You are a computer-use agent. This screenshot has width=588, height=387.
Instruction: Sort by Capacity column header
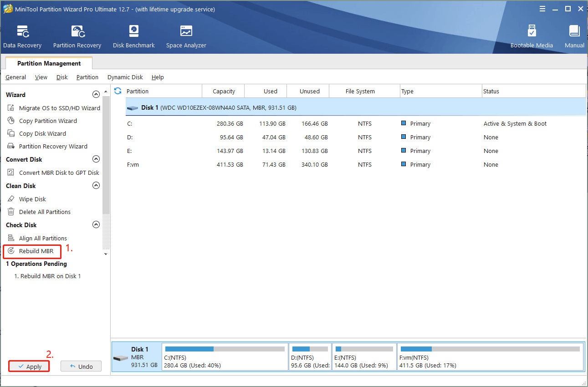223,91
